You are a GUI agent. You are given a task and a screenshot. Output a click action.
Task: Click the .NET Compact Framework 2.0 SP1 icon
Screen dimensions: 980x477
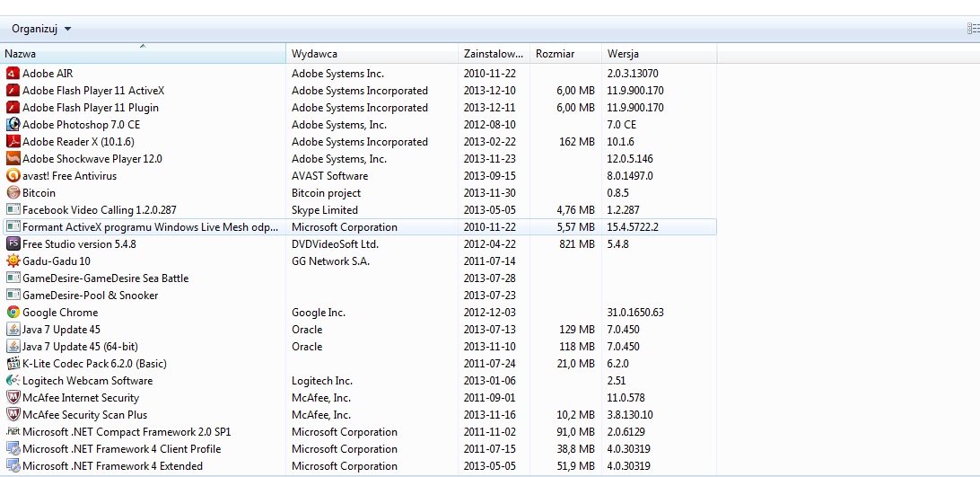click(x=13, y=431)
